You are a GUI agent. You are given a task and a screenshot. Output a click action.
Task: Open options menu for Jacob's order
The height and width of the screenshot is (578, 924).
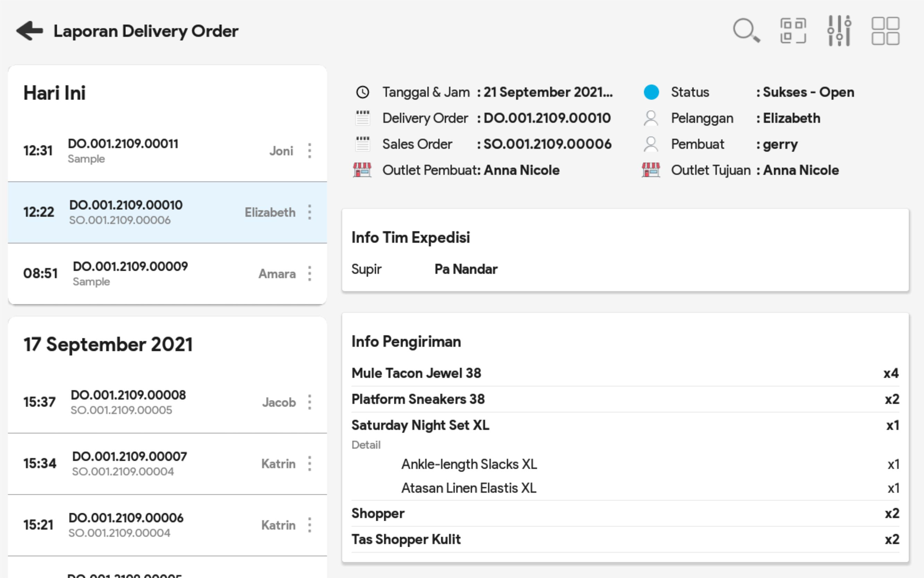click(x=309, y=402)
